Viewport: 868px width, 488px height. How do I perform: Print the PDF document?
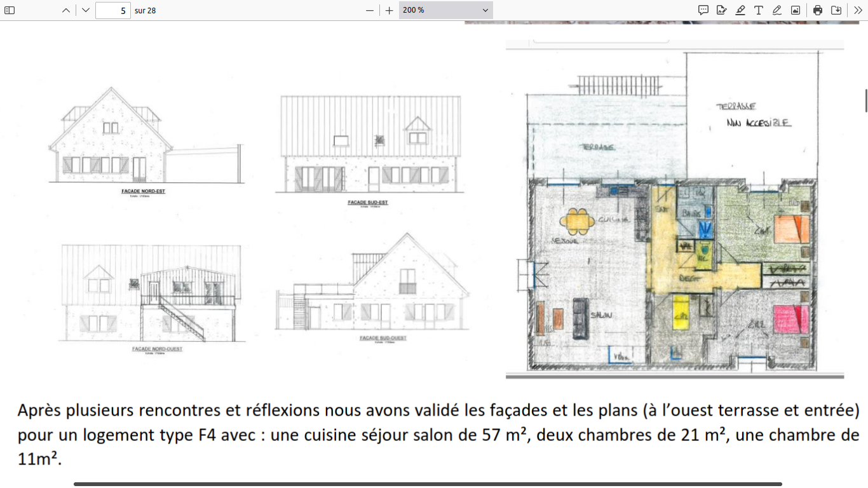point(818,10)
